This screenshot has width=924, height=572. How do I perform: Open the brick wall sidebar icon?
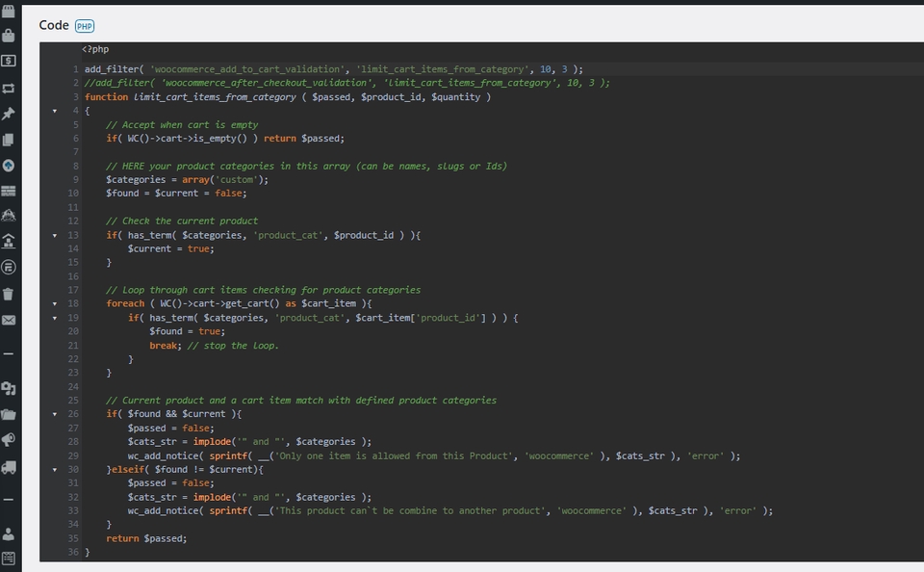click(9, 191)
